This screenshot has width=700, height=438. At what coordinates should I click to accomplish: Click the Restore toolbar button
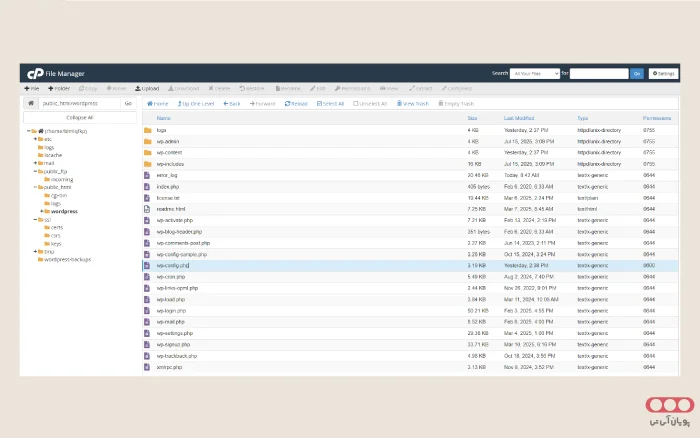click(252, 88)
